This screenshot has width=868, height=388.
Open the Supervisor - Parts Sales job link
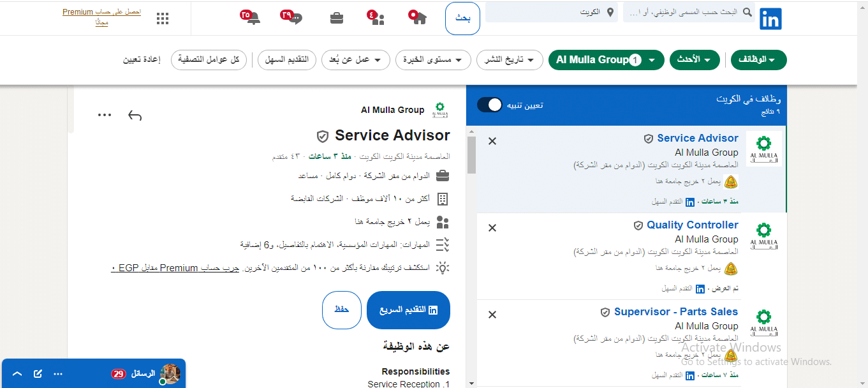point(676,311)
